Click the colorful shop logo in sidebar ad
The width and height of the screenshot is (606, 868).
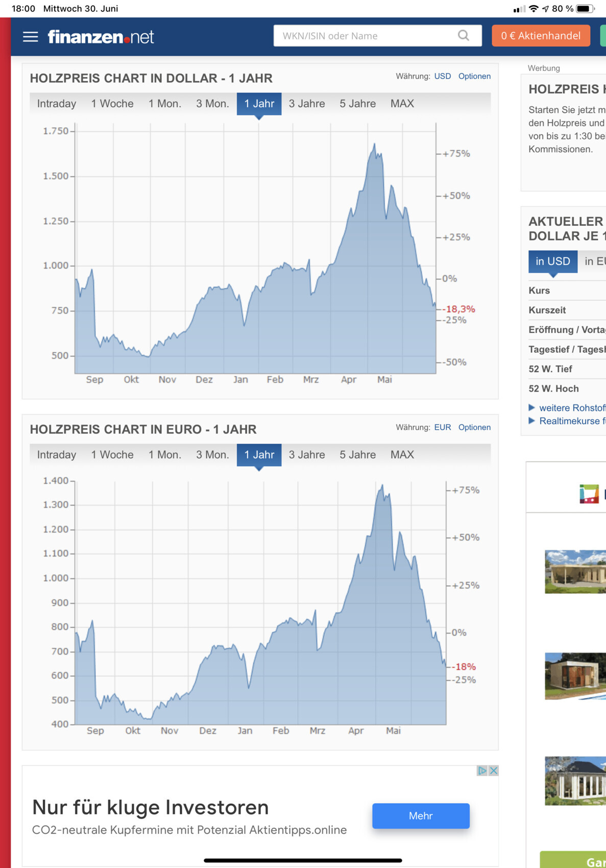589,494
